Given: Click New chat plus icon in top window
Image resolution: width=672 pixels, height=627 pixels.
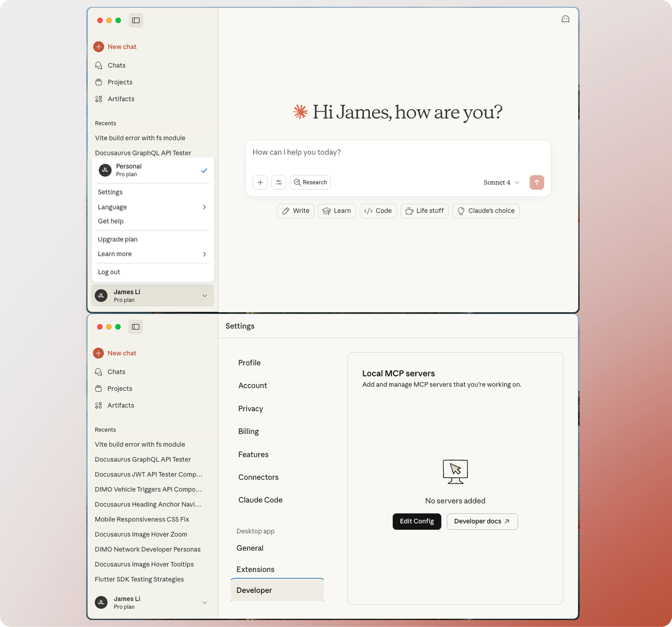Looking at the screenshot, I should click(x=99, y=47).
